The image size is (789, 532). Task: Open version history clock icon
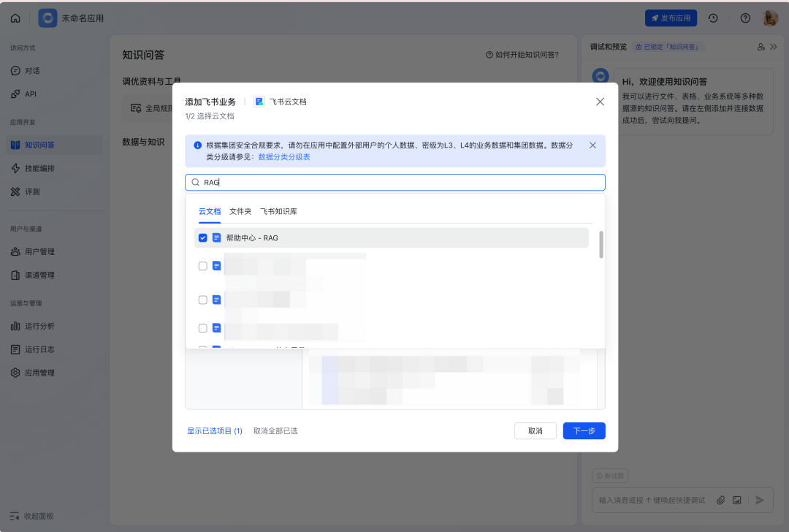713,18
